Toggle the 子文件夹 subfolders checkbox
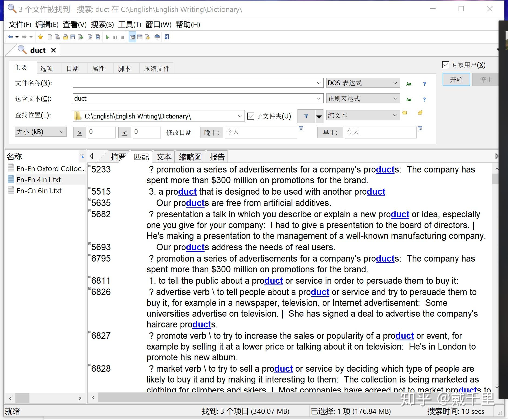This screenshot has height=420, width=508. click(251, 116)
